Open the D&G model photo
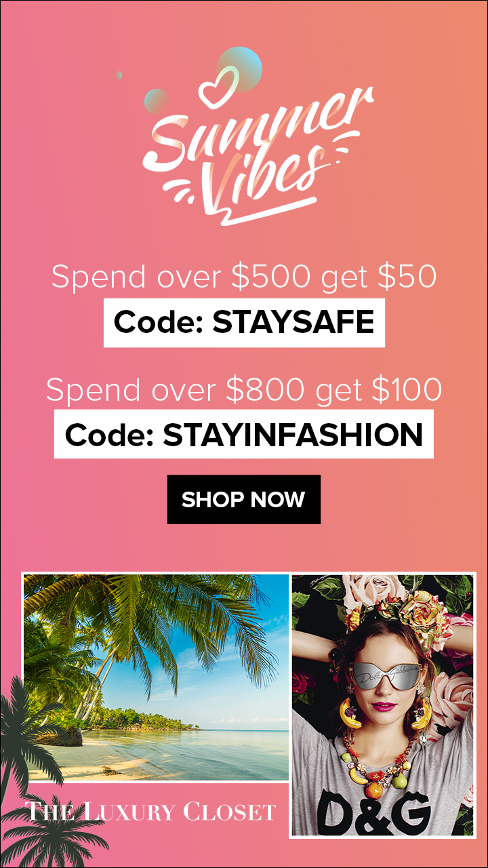The image size is (488, 868). (x=382, y=705)
